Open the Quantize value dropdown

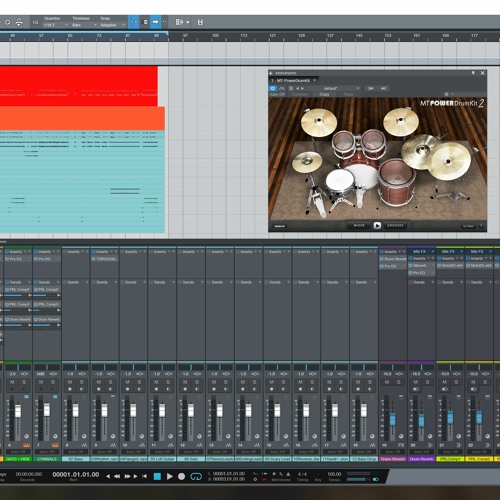click(55, 25)
